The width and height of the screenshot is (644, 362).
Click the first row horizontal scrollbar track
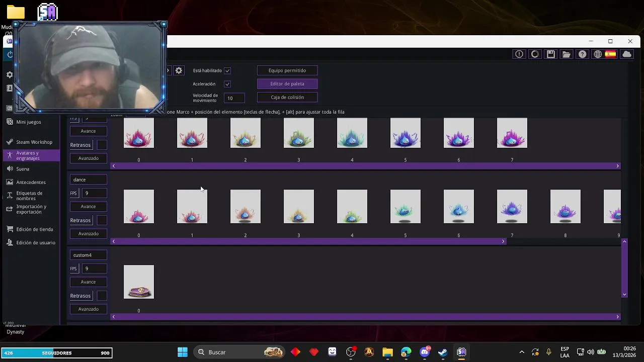pyautogui.click(x=365, y=166)
